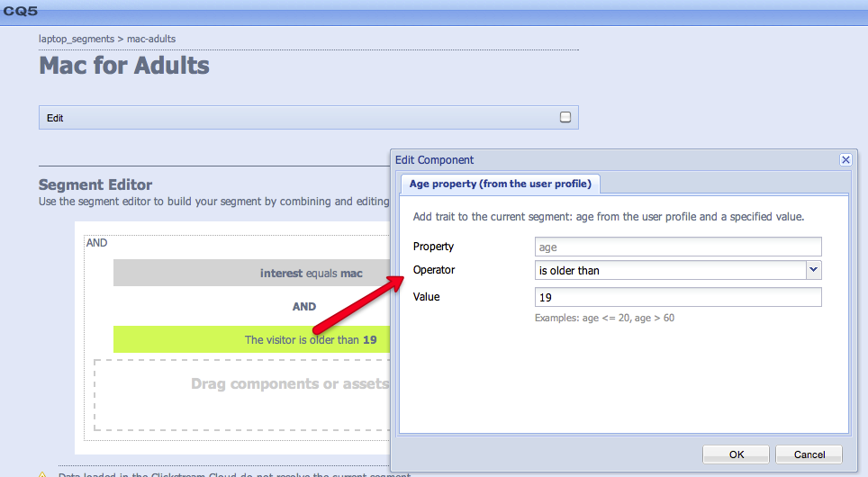Toggle the checkbox in Edit bar
Image resolution: width=868 pixels, height=477 pixels.
coord(565,117)
